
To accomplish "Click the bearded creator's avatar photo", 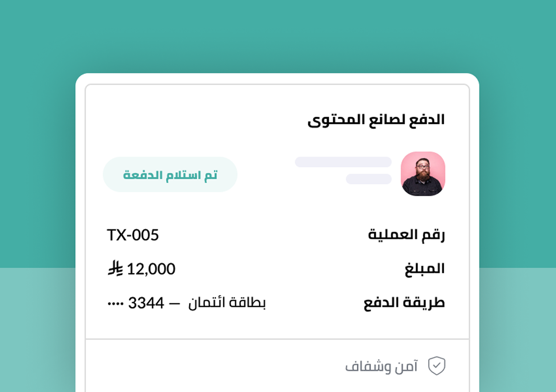I will coord(423,174).
